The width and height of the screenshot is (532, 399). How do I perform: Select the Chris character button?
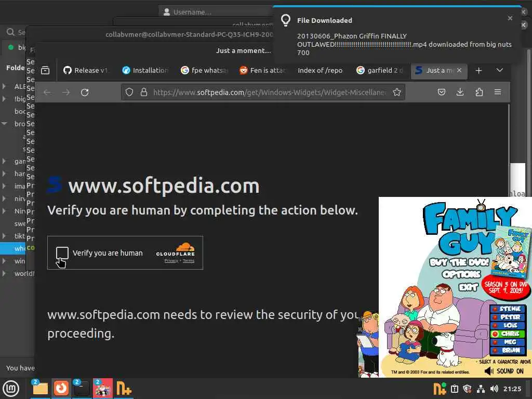coord(508,334)
